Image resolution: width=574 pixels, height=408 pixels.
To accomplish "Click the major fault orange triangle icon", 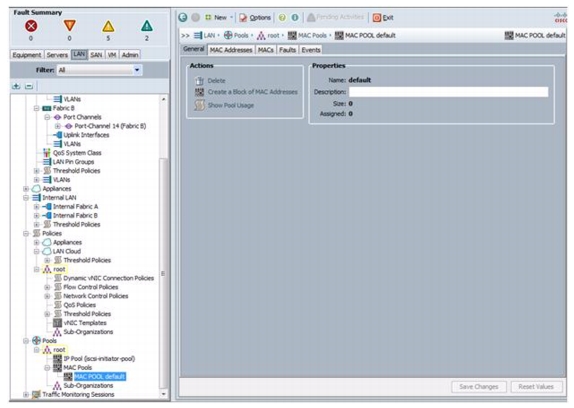I will coord(70,26).
